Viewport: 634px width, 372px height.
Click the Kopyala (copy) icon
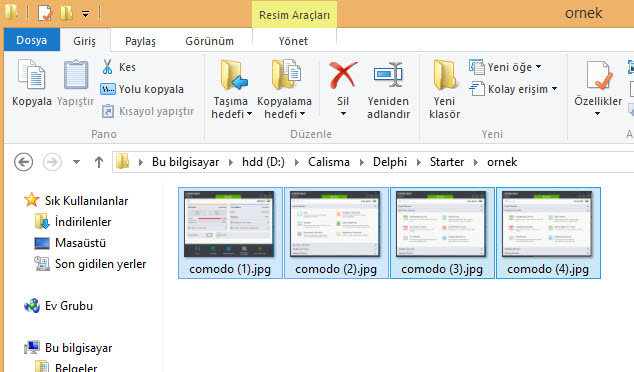coord(31,74)
